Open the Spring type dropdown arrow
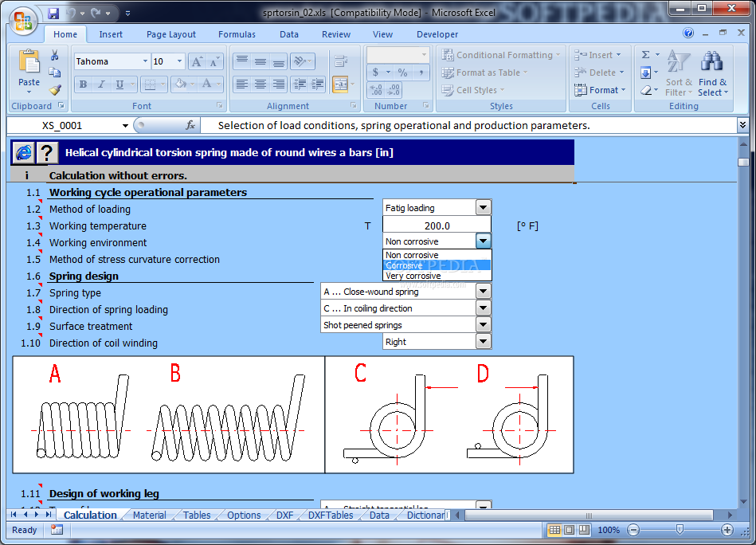The height and width of the screenshot is (545, 756). [x=483, y=292]
